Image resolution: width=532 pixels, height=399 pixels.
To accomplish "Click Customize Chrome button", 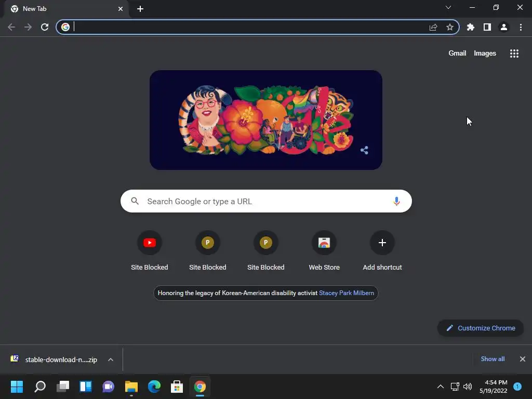I will tap(481, 328).
